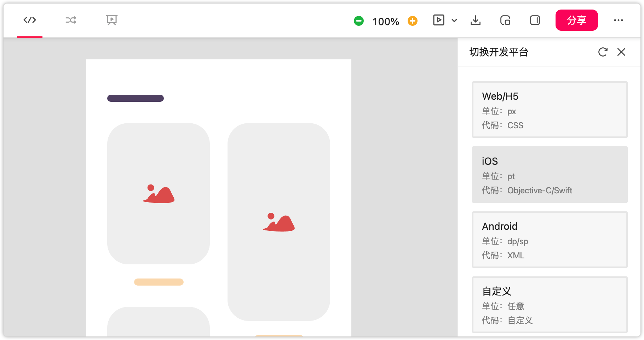Screen dimensions: 644x340
Task: Choose the Android platform option
Action: coord(550,240)
